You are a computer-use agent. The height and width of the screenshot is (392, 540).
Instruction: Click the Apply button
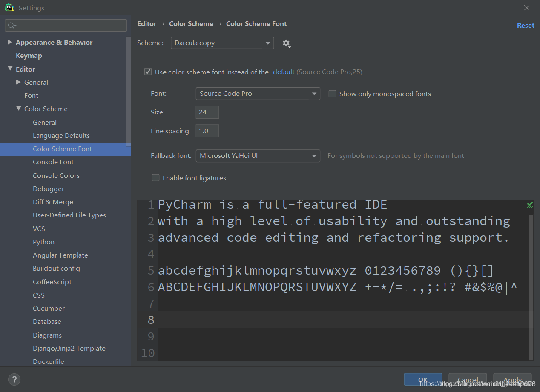click(x=512, y=380)
